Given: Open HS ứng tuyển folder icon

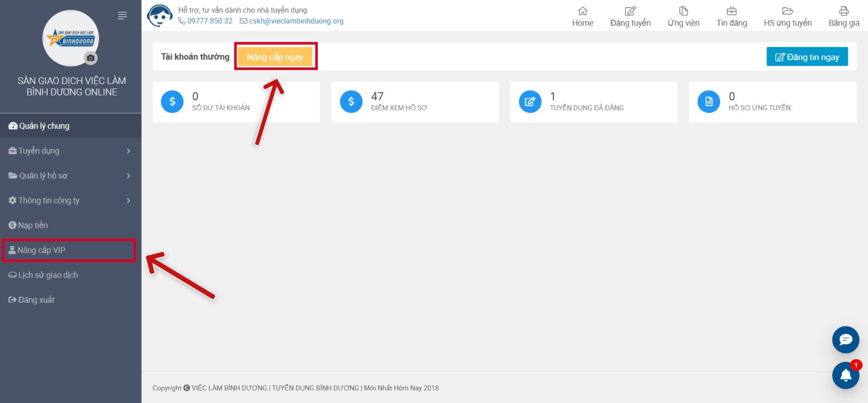Looking at the screenshot, I should point(788,11).
